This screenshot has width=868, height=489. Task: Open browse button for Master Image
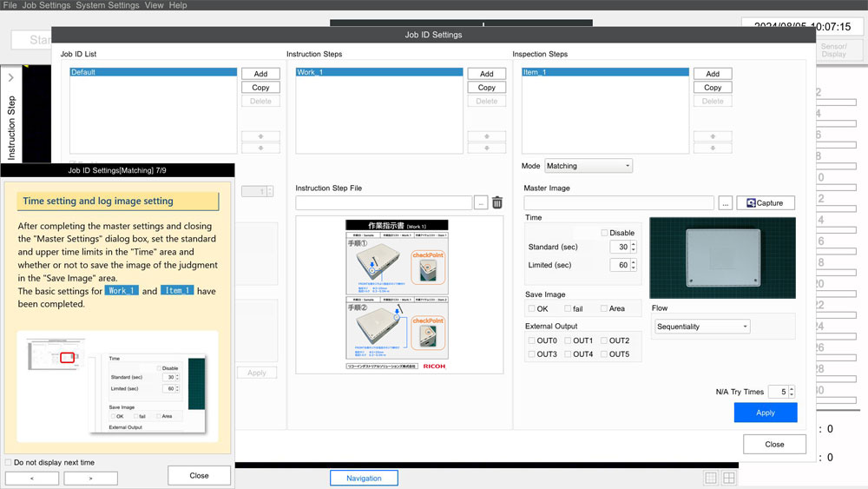726,202
